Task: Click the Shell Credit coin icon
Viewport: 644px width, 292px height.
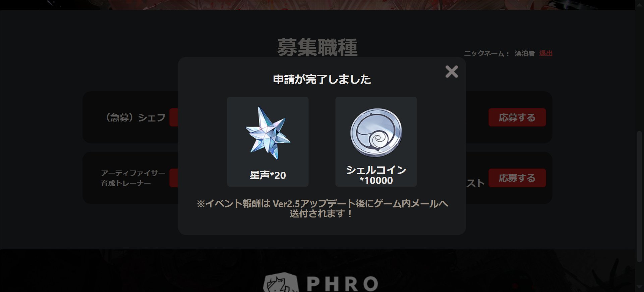Action: pyautogui.click(x=376, y=133)
